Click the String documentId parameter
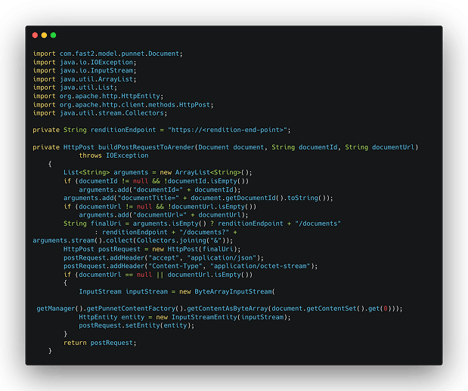The width and height of the screenshot is (468, 391). [x=304, y=147]
